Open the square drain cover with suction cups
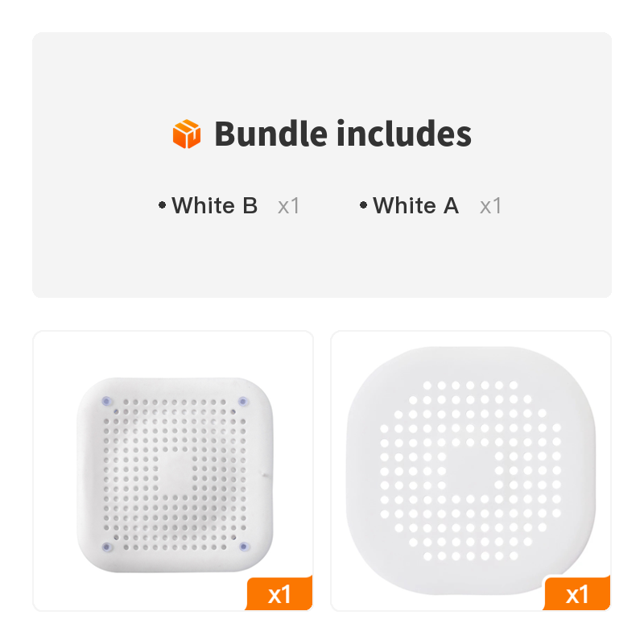 coord(173,471)
